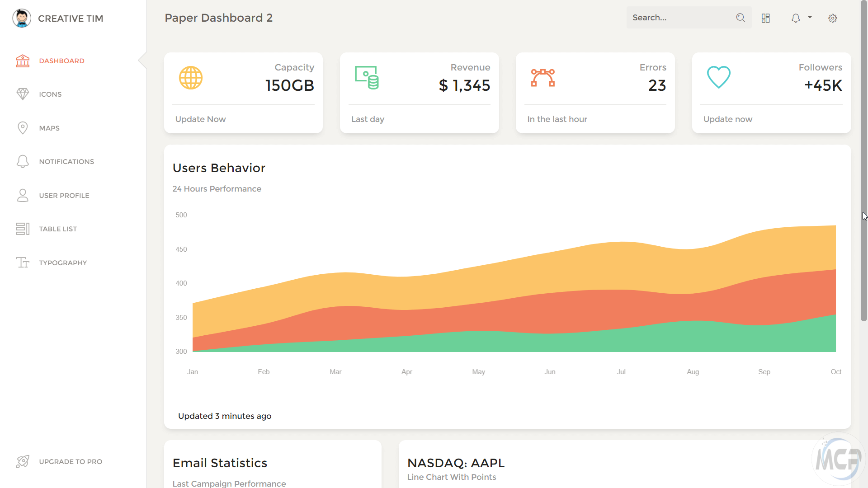The image size is (868, 488).
Task: Select Notifications in the sidebar
Action: tap(66, 162)
